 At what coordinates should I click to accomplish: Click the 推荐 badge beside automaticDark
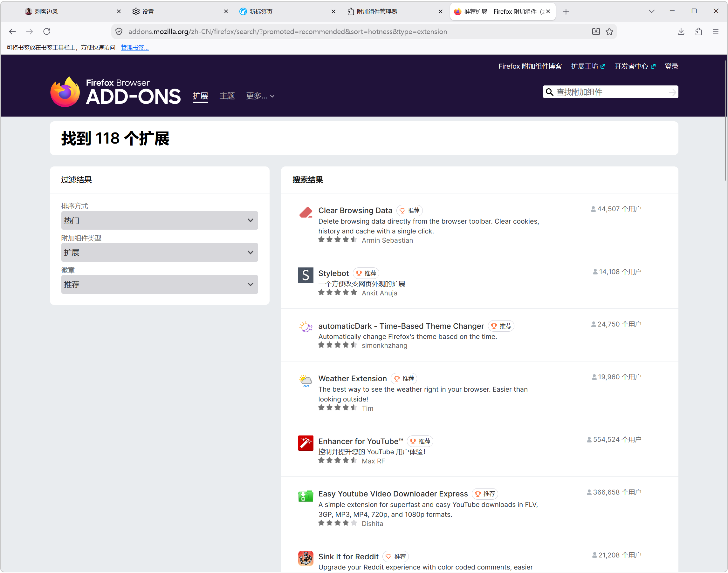(x=501, y=326)
